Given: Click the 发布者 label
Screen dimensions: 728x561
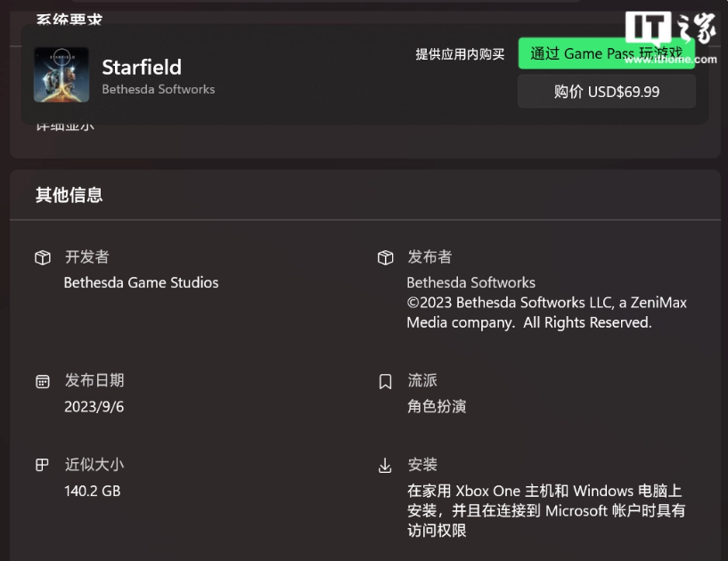Looking at the screenshot, I should (x=429, y=257).
